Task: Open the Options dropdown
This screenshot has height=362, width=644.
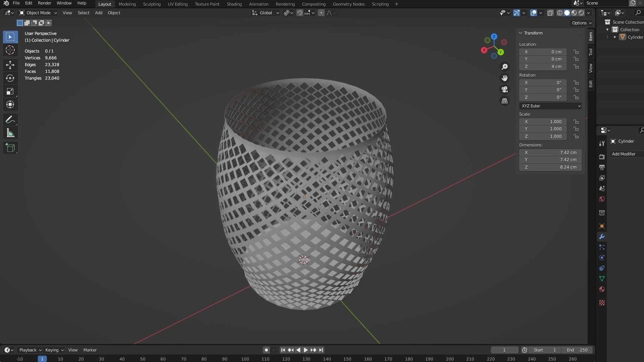Action: click(582, 23)
